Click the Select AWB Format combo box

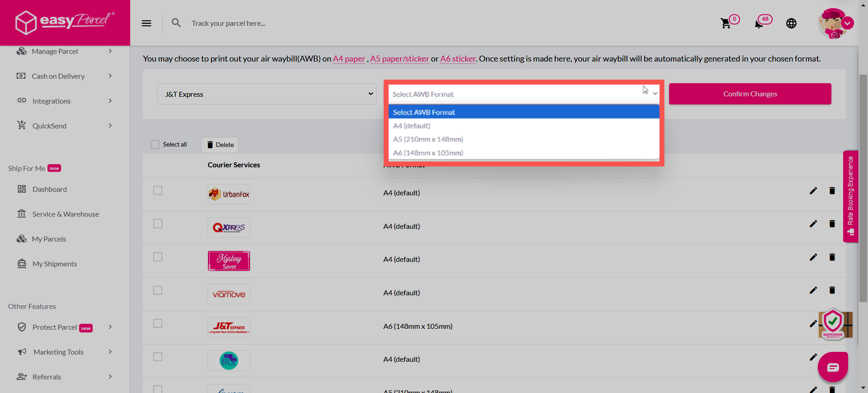tap(524, 94)
